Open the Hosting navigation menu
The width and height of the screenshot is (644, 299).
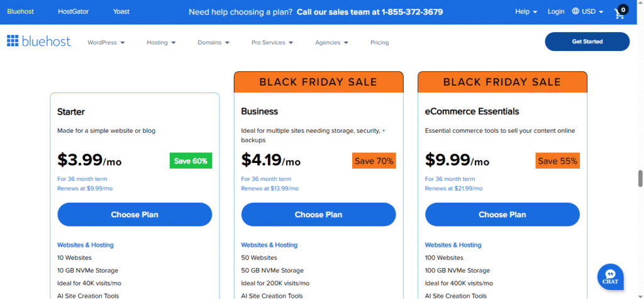(x=161, y=43)
